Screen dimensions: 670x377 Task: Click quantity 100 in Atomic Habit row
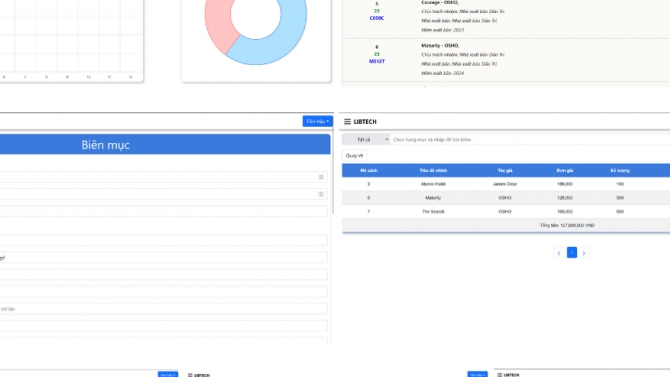point(620,184)
